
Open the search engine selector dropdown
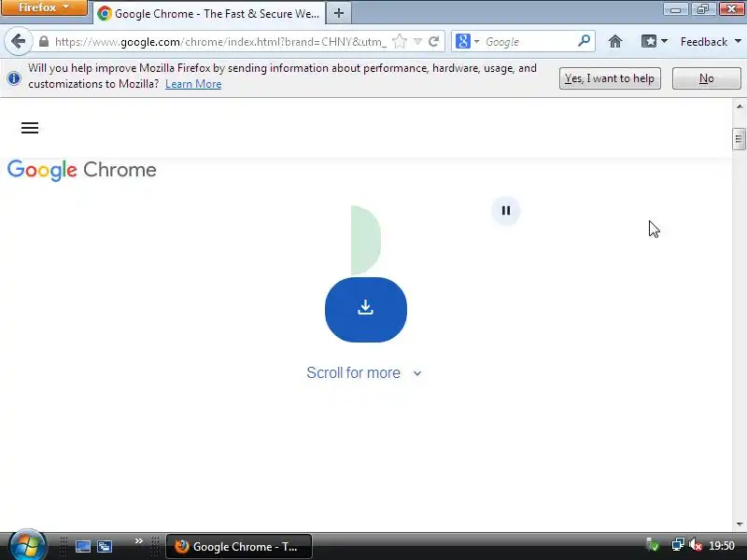click(x=468, y=41)
